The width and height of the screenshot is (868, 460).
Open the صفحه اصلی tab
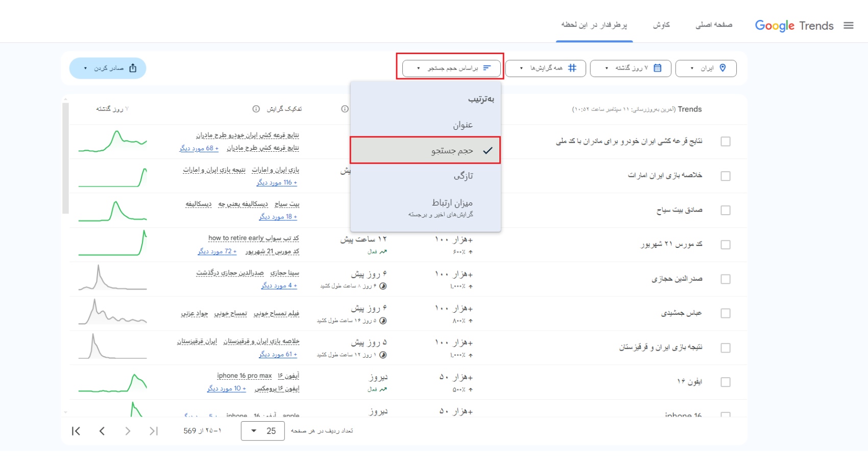click(x=714, y=25)
